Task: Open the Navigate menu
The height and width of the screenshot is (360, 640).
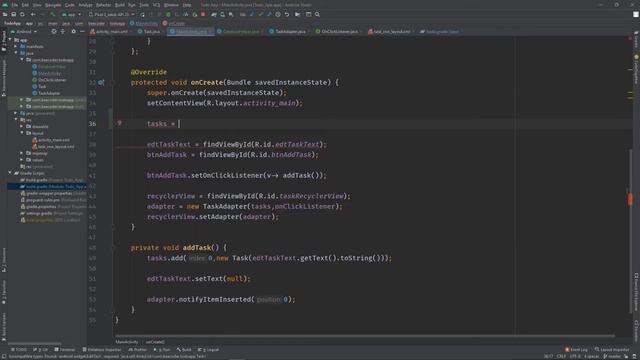Action: click(53, 5)
